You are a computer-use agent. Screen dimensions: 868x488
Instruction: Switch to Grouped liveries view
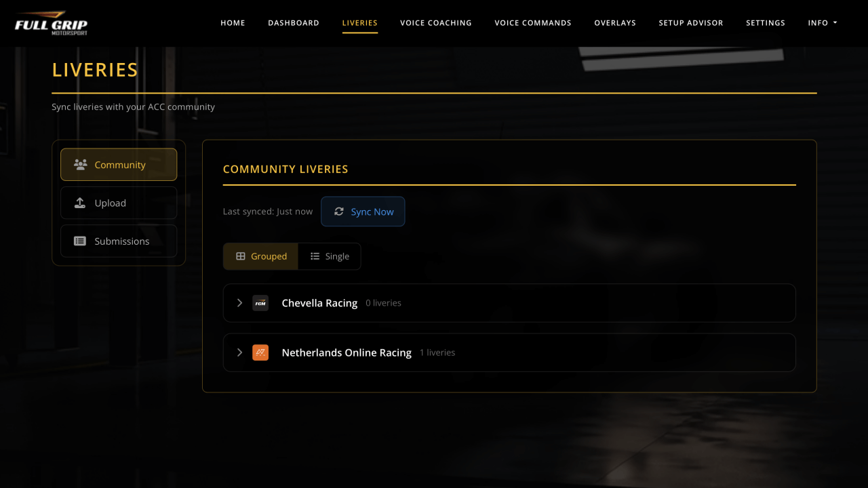(x=261, y=256)
